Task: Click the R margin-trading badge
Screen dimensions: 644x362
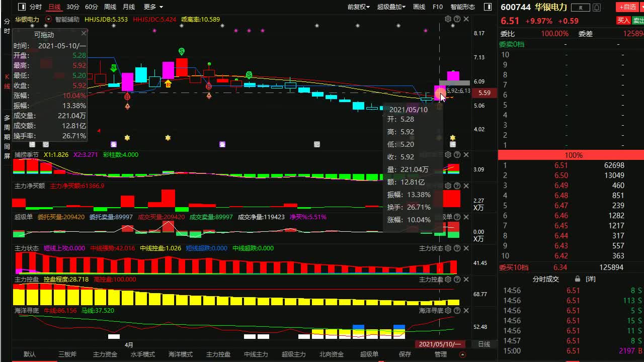Action: 581,8
